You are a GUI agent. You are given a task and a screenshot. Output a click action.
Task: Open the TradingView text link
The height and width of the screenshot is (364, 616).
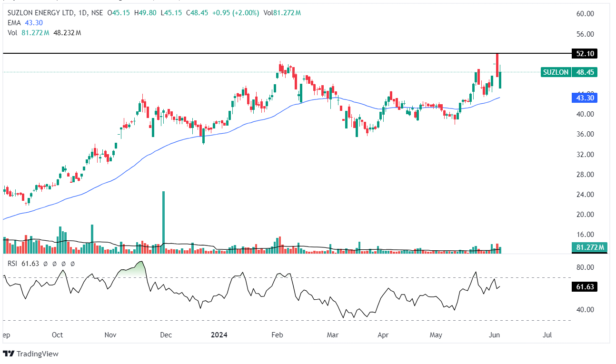click(x=37, y=354)
